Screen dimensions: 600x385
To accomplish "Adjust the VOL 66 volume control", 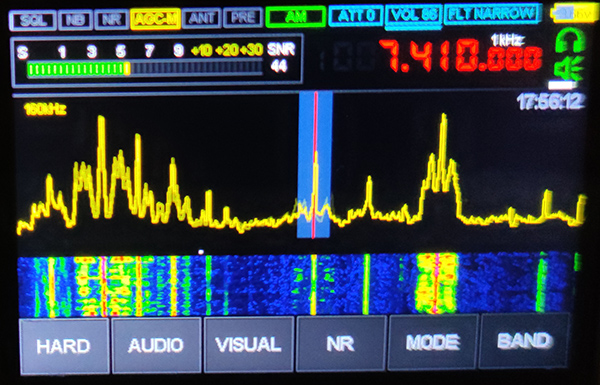I will (x=414, y=16).
